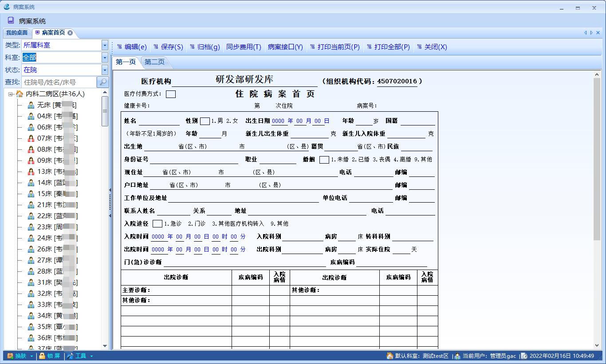Click the 身份证号 field on the form
Screen dimensions: 606x364
(194, 160)
